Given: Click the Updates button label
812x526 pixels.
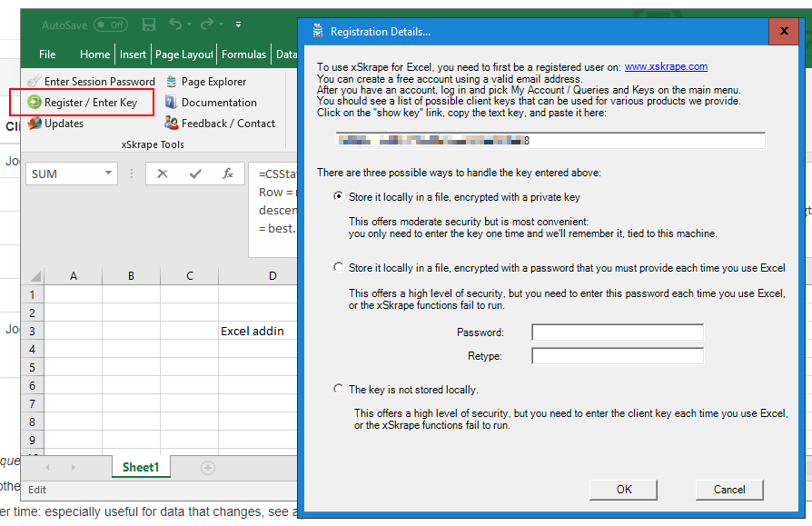Looking at the screenshot, I should (x=64, y=124).
